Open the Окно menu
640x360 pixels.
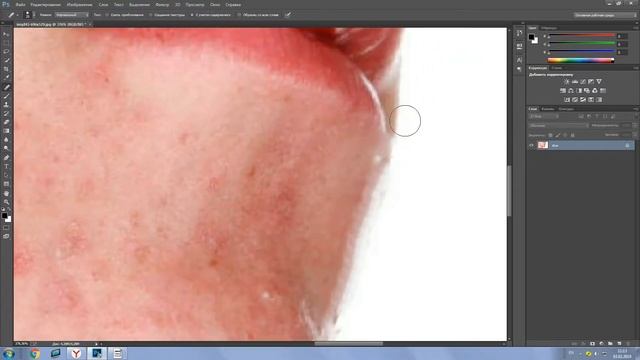coord(215,4)
